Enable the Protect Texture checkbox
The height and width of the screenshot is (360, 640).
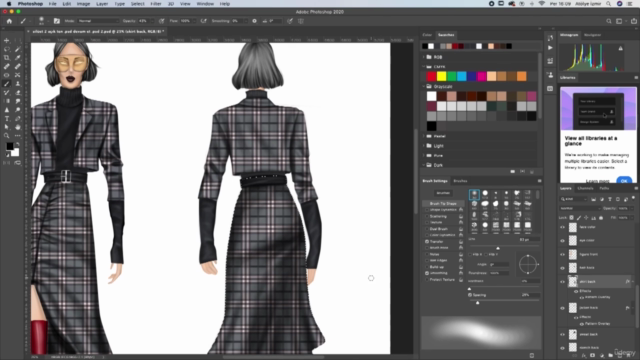(427, 280)
